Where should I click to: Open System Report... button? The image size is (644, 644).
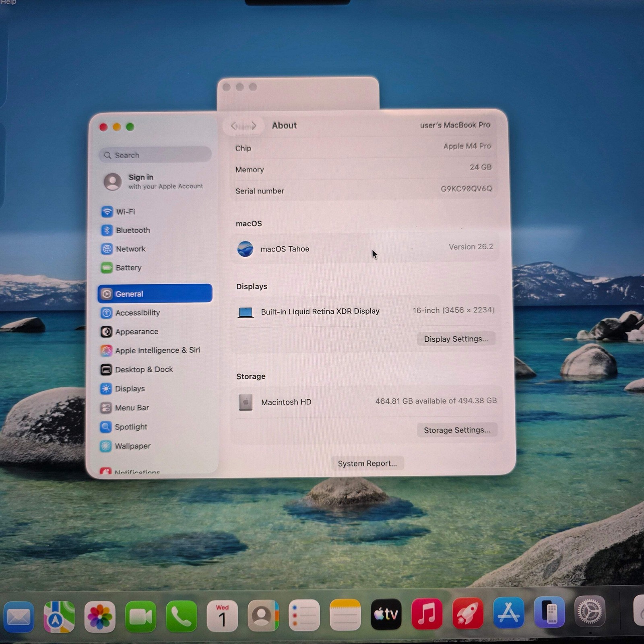click(367, 463)
